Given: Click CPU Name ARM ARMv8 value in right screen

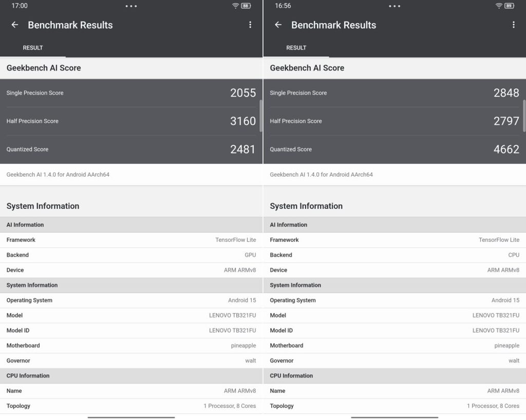Looking at the screenshot, I should [503, 391].
